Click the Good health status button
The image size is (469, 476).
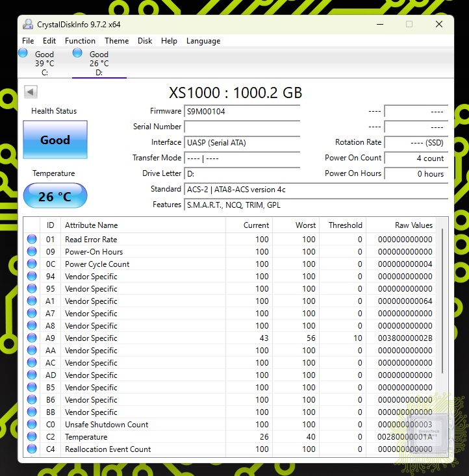[x=55, y=140]
